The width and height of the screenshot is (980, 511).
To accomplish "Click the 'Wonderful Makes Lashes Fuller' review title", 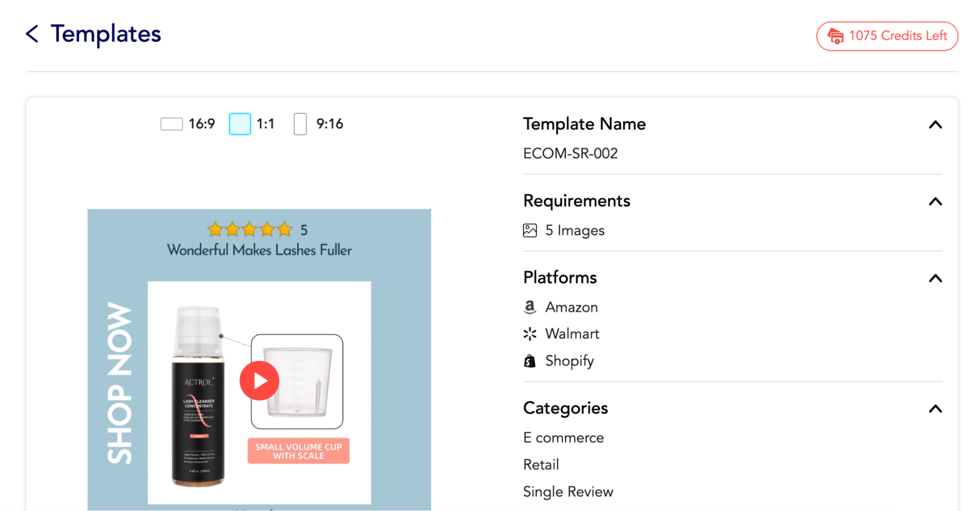I will click(x=259, y=250).
